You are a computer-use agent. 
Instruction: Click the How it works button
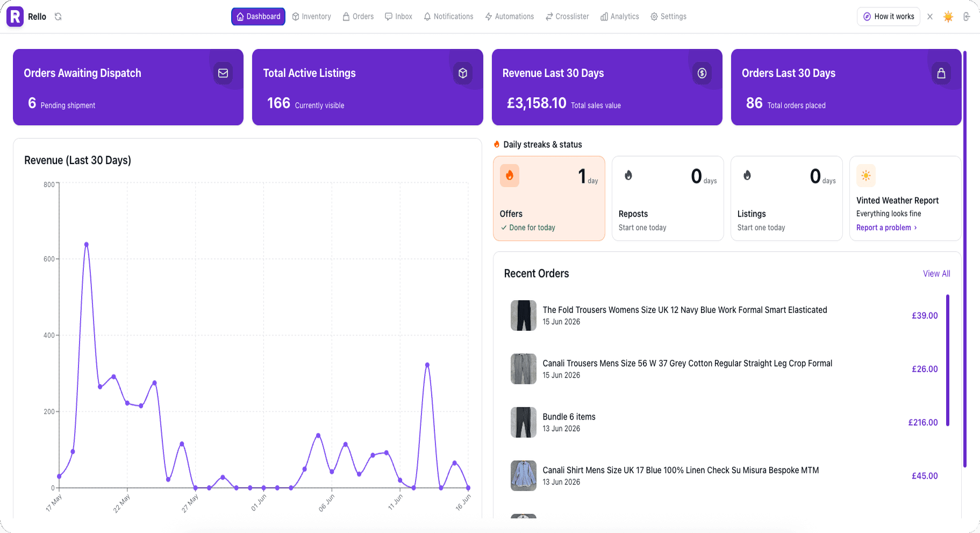click(x=889, y=17)
